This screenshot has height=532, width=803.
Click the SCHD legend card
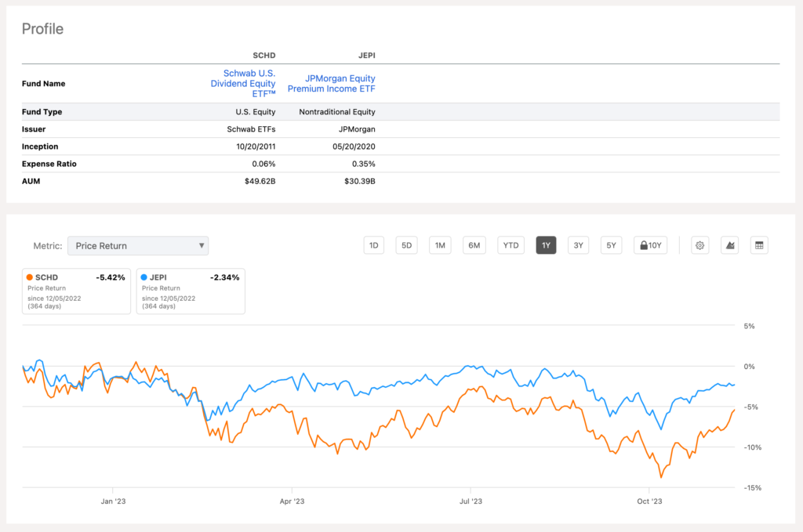tap(76, 291)
